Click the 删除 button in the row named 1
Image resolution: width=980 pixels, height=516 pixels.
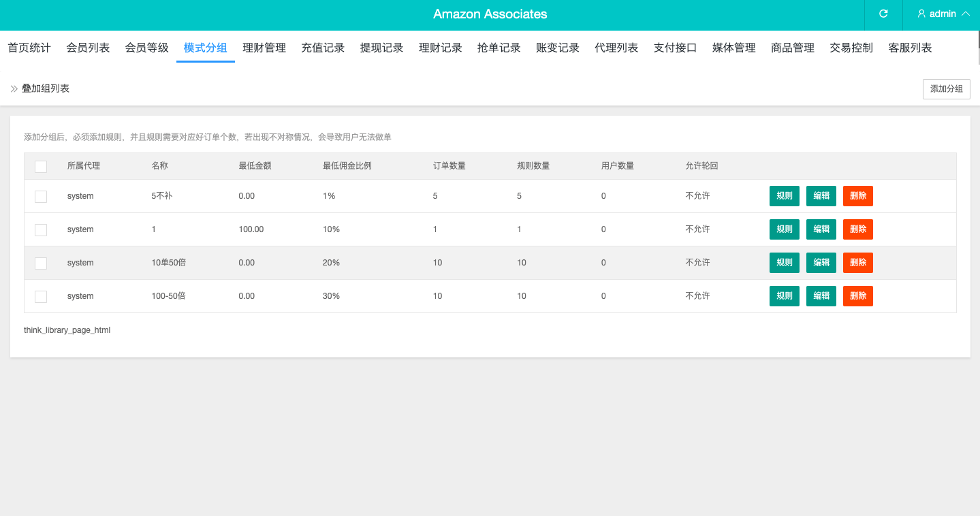(857, 229)
